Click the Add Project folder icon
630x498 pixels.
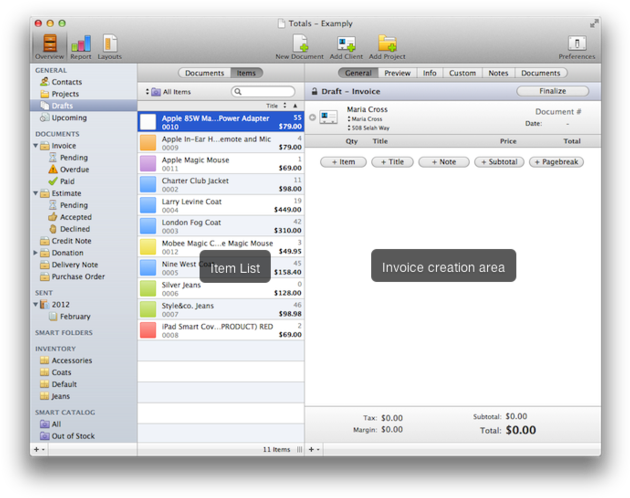387,46
